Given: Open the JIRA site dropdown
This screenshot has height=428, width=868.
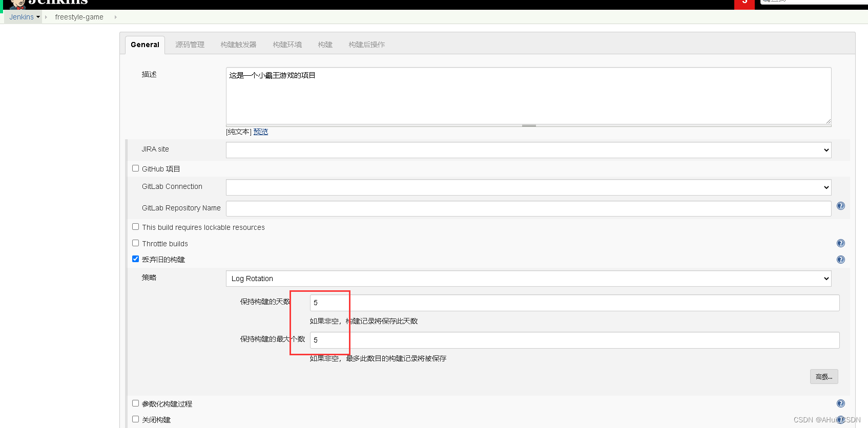Looking at the screenshot, I should [x=528, y=150].
